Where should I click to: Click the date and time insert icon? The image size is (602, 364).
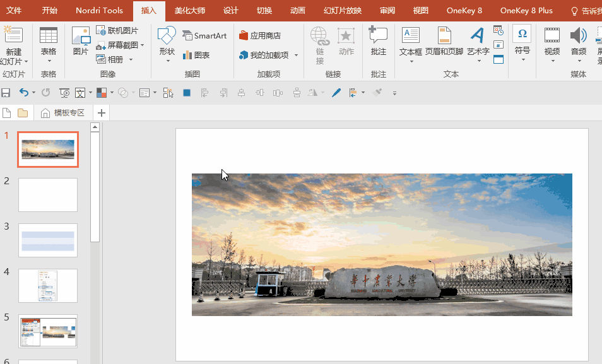coord(499,30)
